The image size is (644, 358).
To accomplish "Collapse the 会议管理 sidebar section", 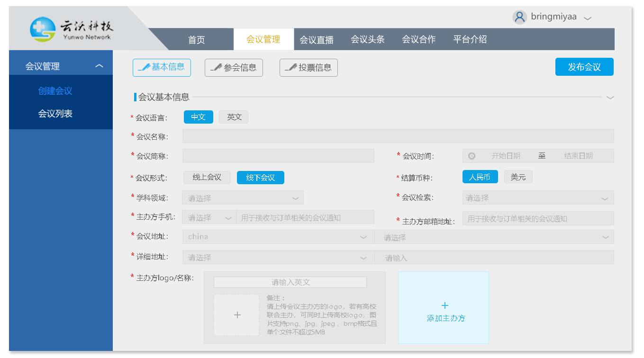I will click(x=99, y=66).
